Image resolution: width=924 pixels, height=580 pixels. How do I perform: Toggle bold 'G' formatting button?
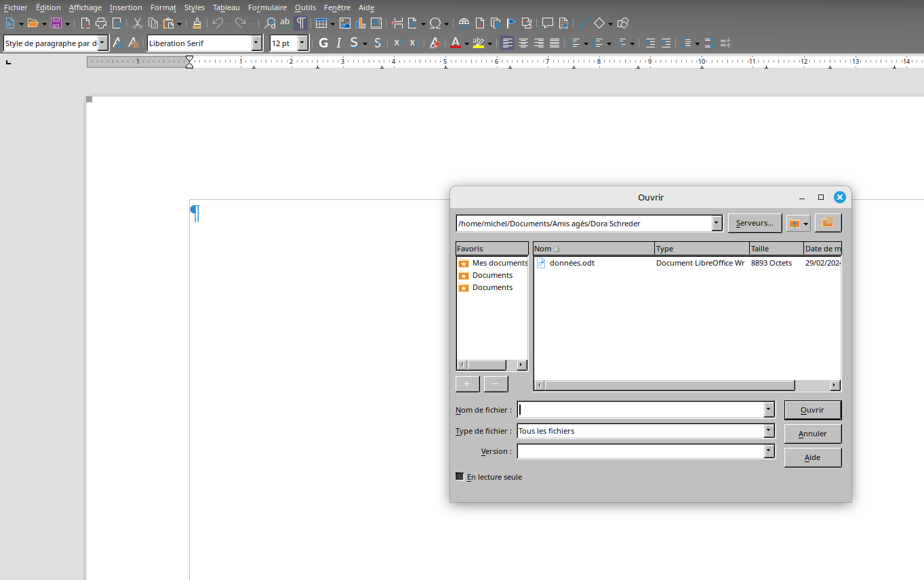click(x=323, y=43)
